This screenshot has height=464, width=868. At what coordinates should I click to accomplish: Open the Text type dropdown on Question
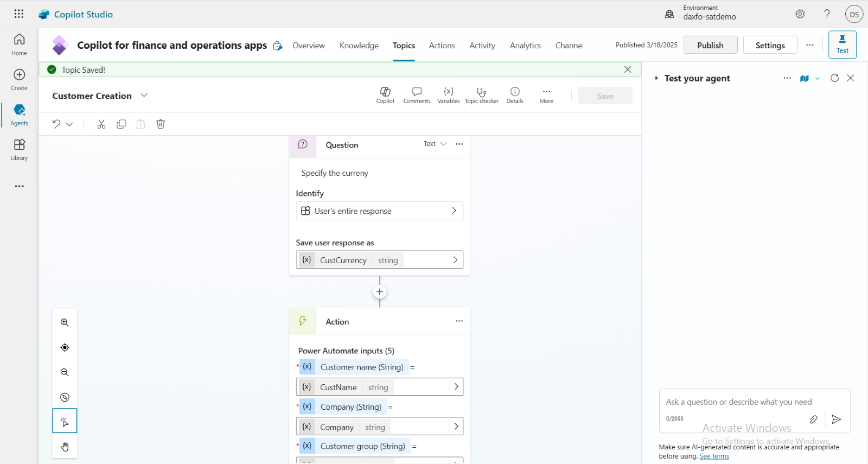click(435, 144)
